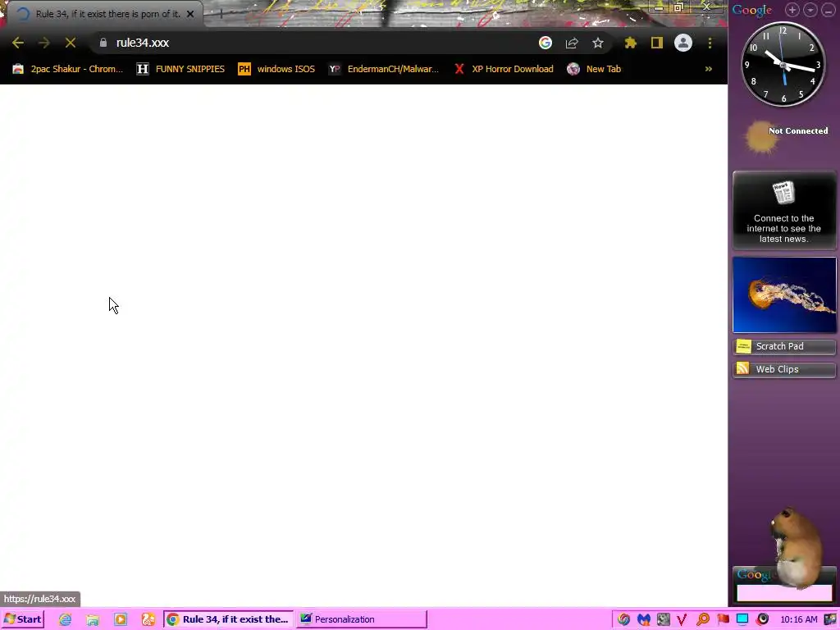840x630 pixels.
Task: Minimize the Google sidebar with the minus button
Action: click(x=829, y=10)
